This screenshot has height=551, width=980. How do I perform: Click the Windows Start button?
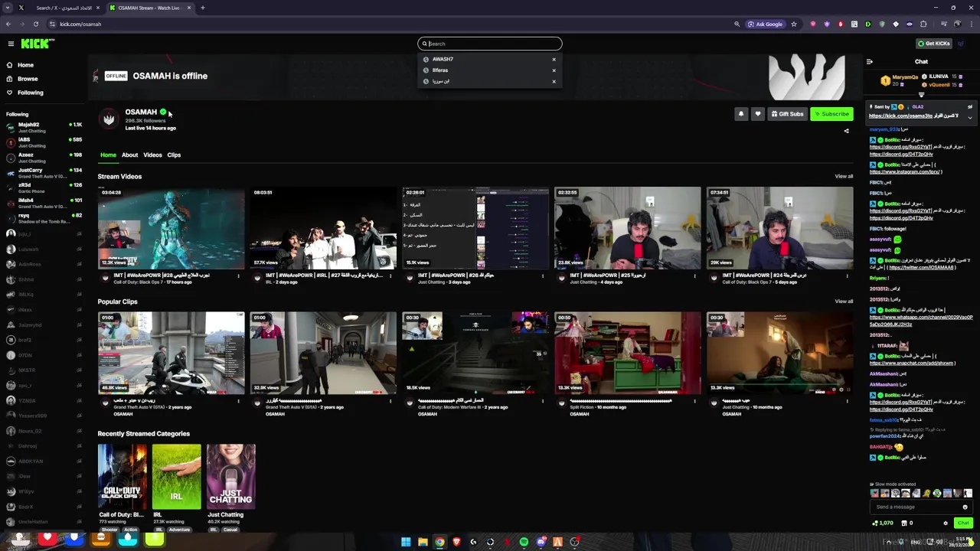click(406, 542)
